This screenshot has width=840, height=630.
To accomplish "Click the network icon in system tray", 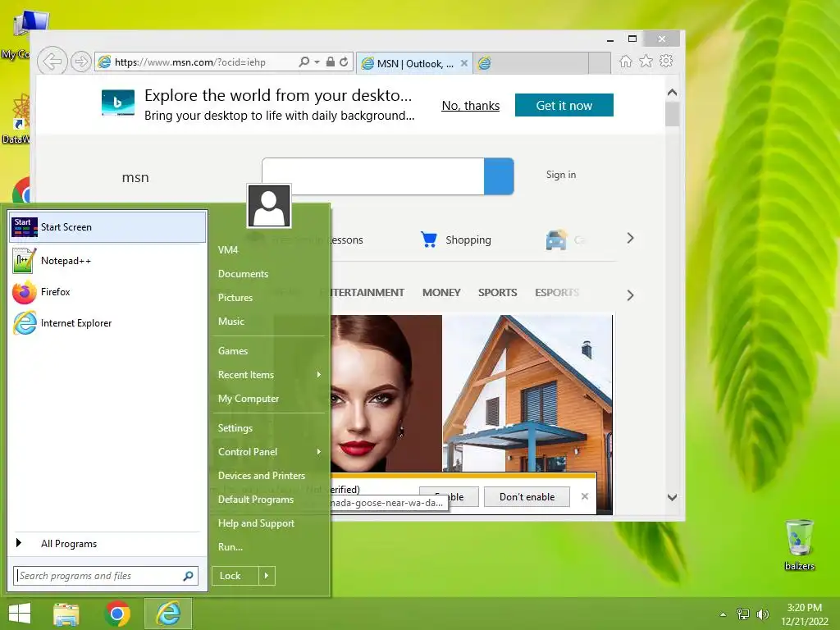I will click(743, 614).
